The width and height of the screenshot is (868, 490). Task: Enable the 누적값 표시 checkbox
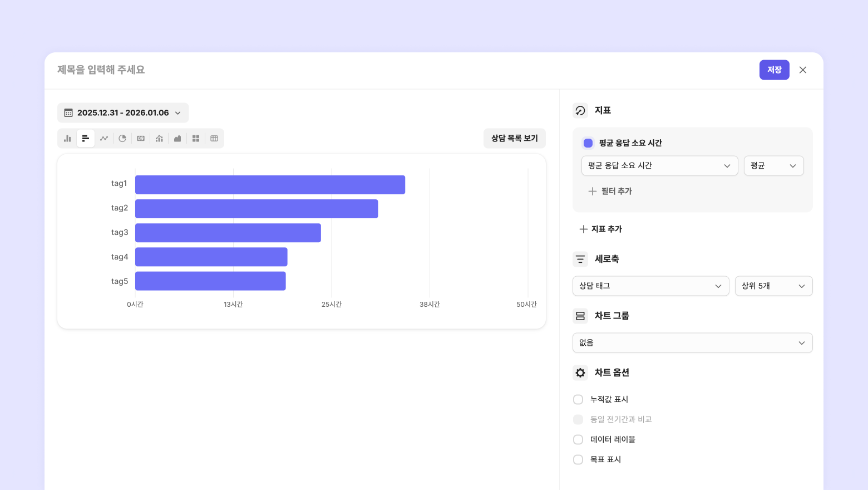coord(578,400)
